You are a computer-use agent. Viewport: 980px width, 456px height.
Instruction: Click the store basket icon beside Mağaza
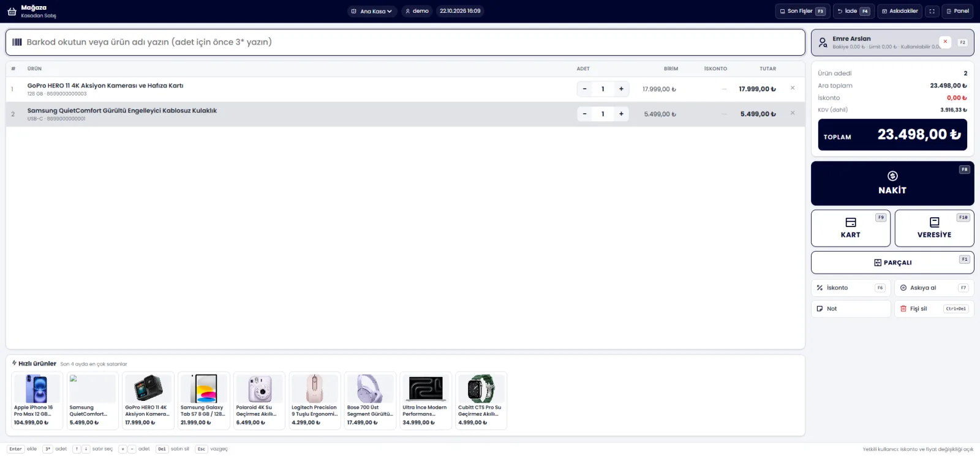pyautogui.click(x=12, y=11)
